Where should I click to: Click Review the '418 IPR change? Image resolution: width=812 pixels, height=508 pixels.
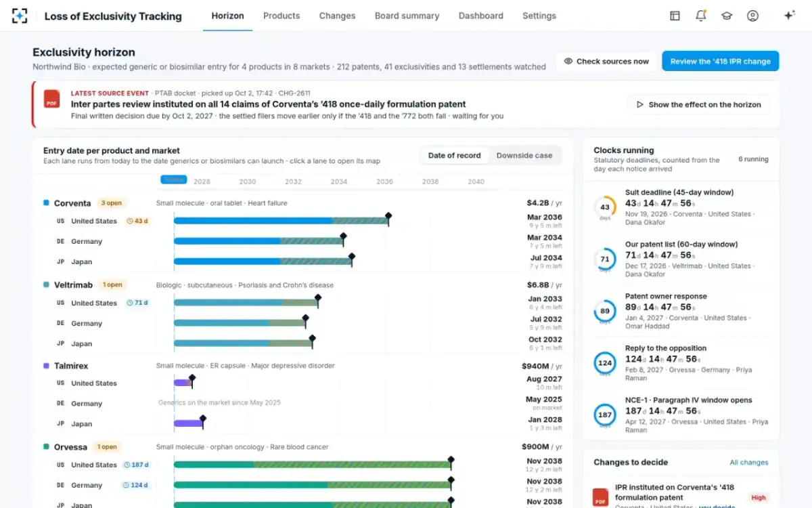click(721, 61)
